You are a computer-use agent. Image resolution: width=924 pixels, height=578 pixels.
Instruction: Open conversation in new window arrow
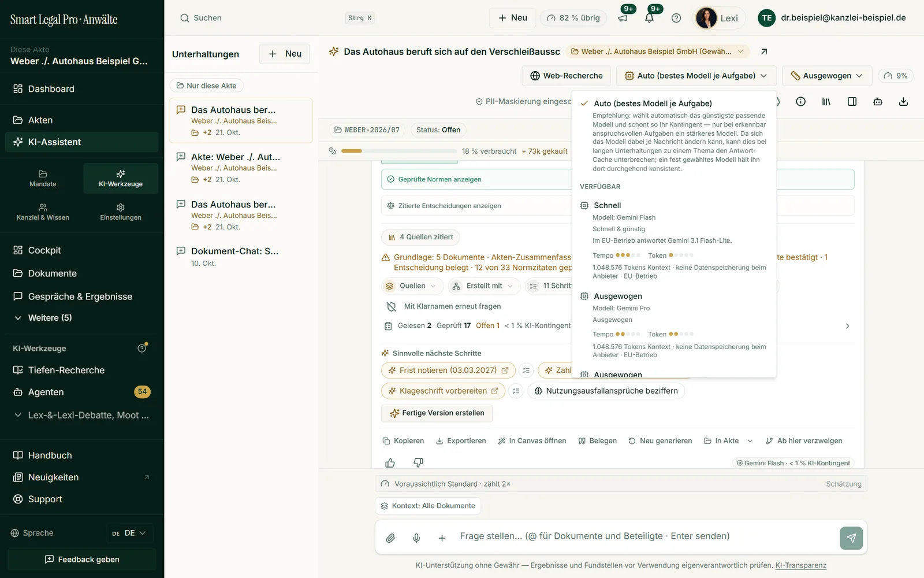pos(764,51)
